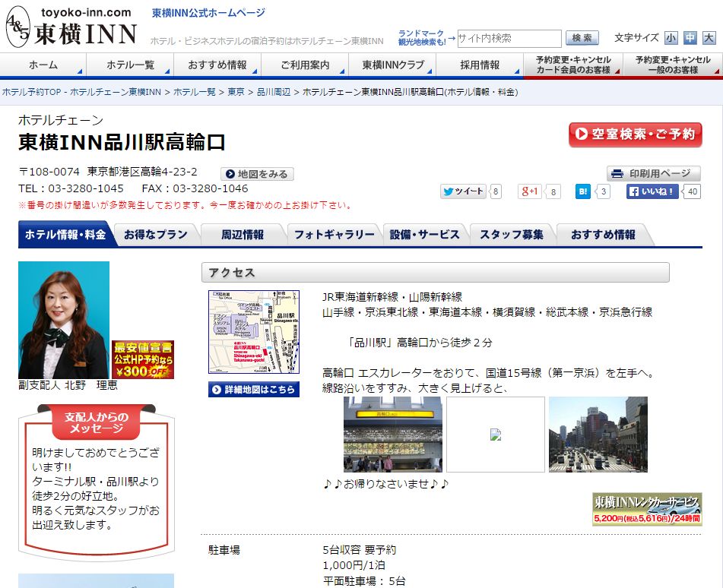
Task: Click the 東横INN公式ホームページ link
Action: point(208,13)
